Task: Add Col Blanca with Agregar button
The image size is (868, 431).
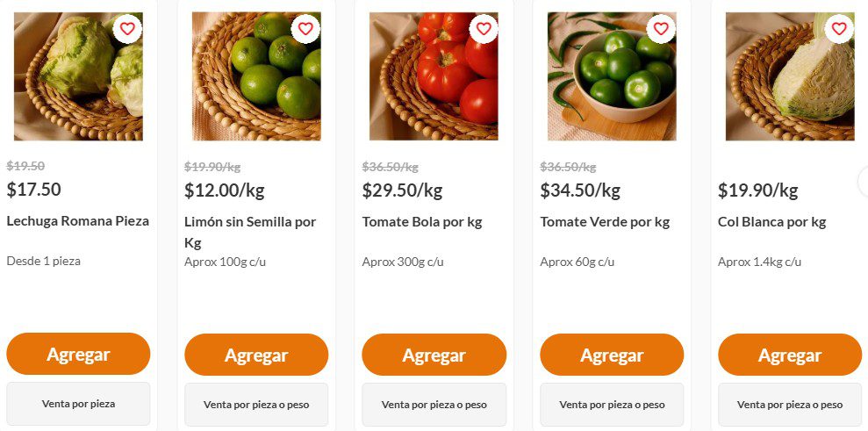Action: click(790, 355)
